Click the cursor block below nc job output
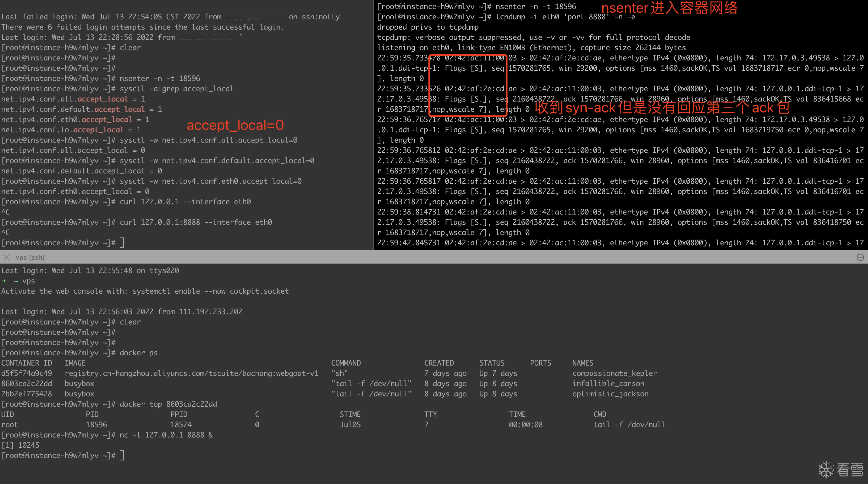The width and height of the screenshot is (868, 484). point(122,455)
